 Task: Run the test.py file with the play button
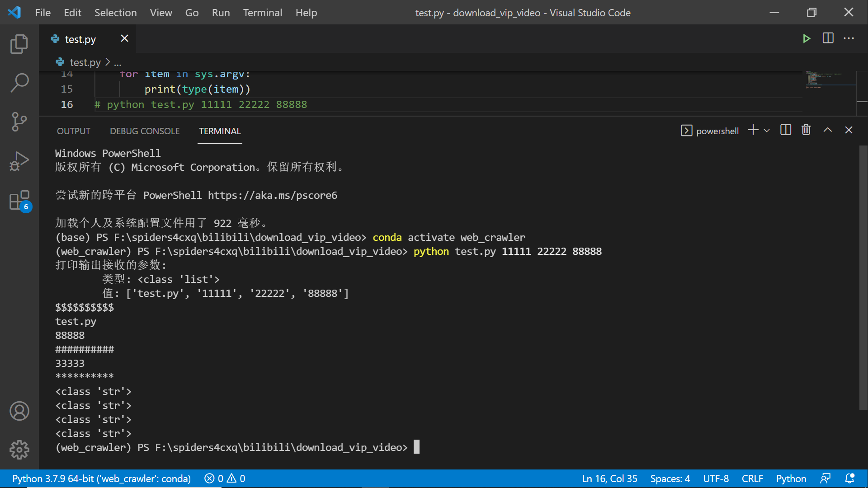(807, 38)
